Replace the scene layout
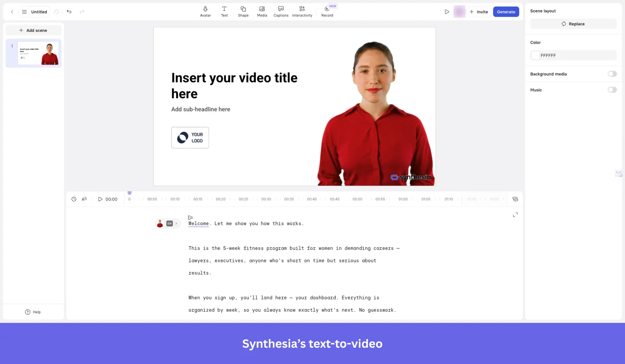Image resolution: width=625 pixels, height=364 pixels. pos(573,24)
